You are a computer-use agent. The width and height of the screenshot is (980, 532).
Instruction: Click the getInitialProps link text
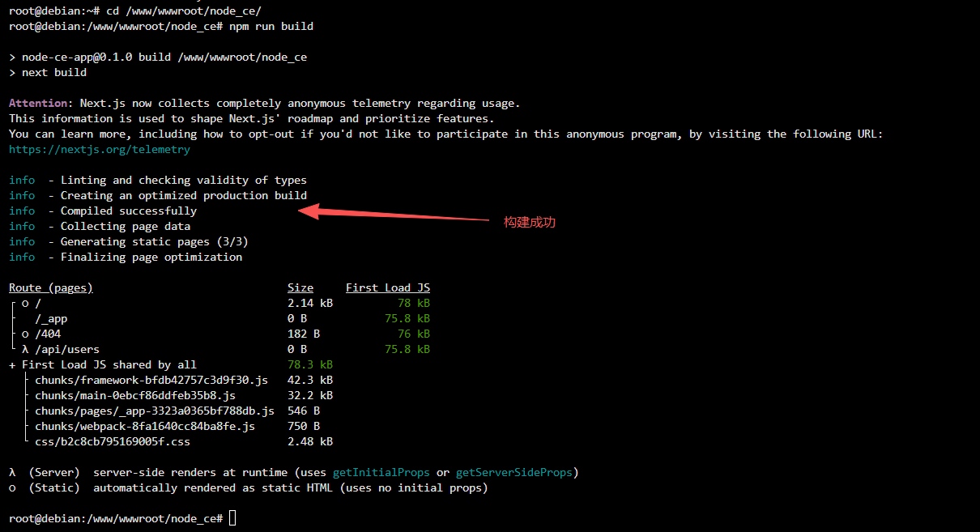point(381,472)
